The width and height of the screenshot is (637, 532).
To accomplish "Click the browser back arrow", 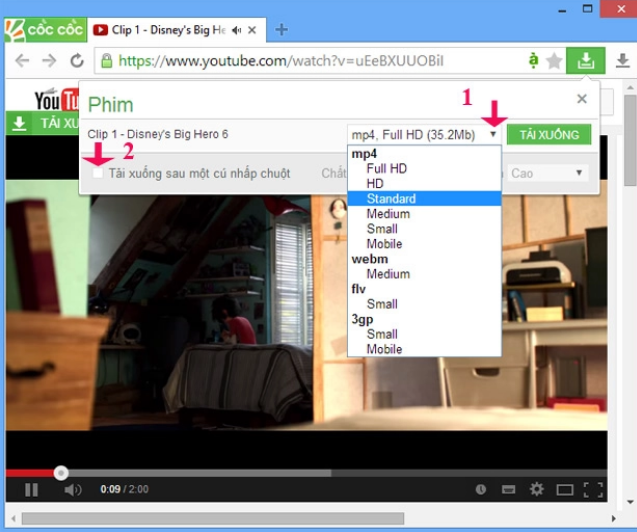I will coord(22,61).
